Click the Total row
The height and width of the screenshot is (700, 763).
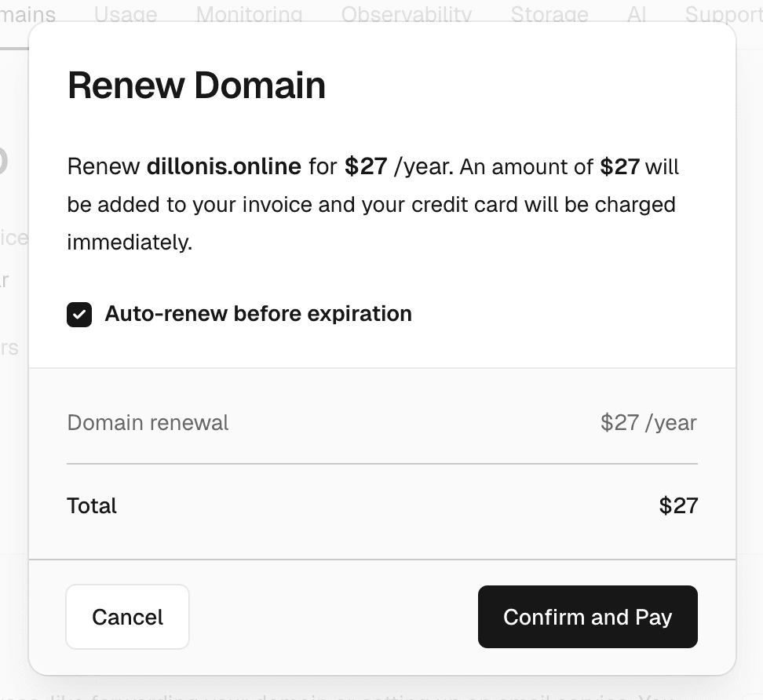point(92,505)
